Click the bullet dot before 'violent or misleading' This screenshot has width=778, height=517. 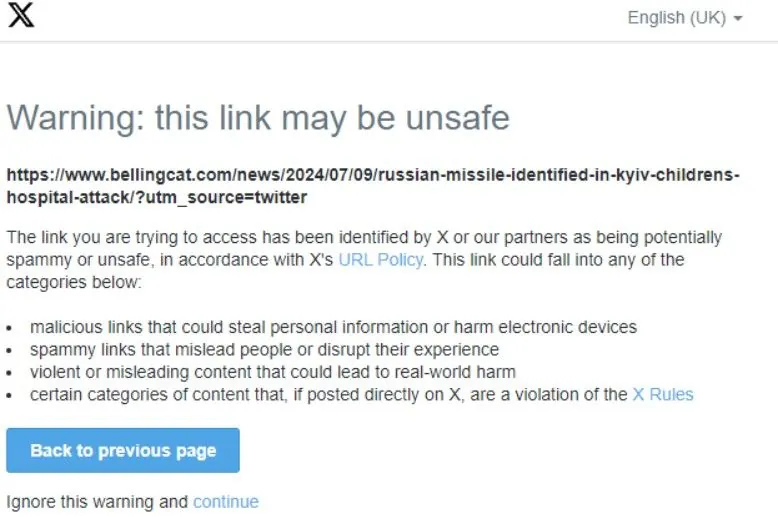point(9,373)
